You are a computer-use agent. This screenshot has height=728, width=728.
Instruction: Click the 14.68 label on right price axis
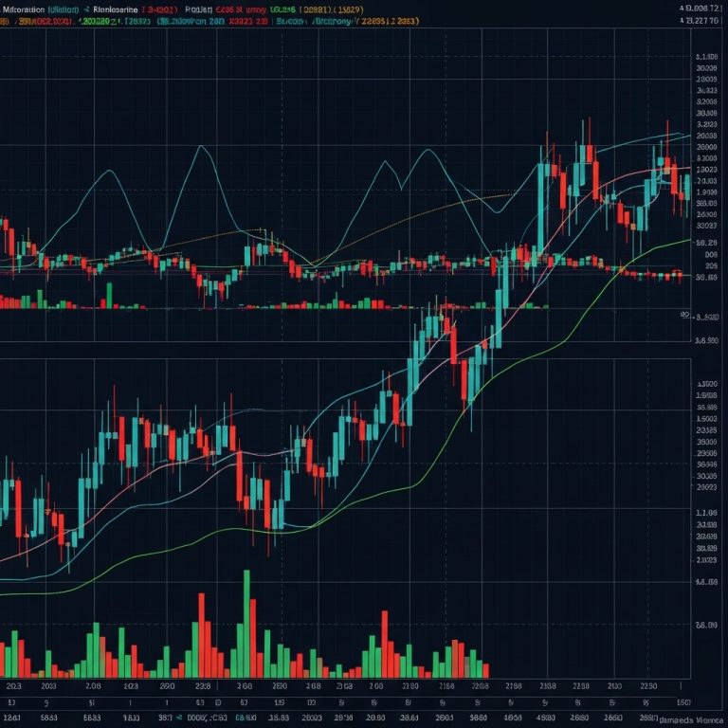(705, 583)
